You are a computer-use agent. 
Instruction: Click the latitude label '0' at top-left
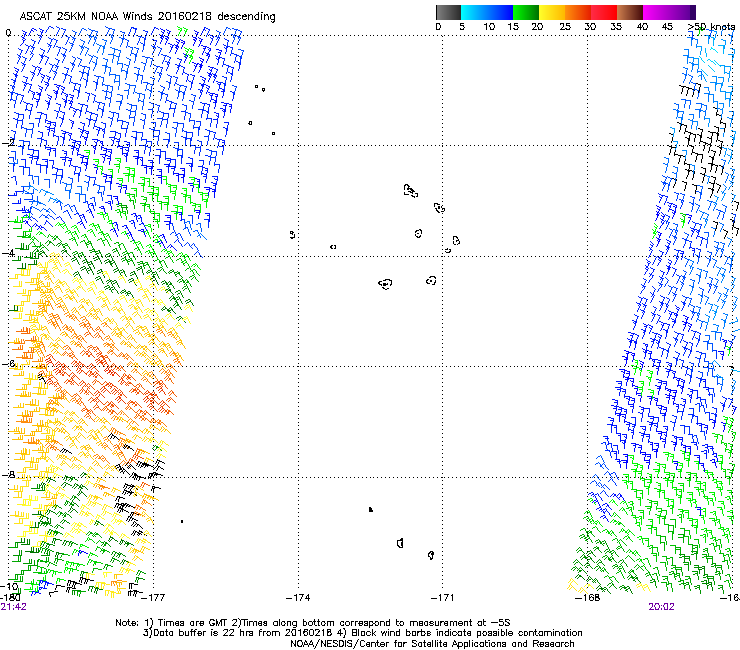(x=8, y=33)
